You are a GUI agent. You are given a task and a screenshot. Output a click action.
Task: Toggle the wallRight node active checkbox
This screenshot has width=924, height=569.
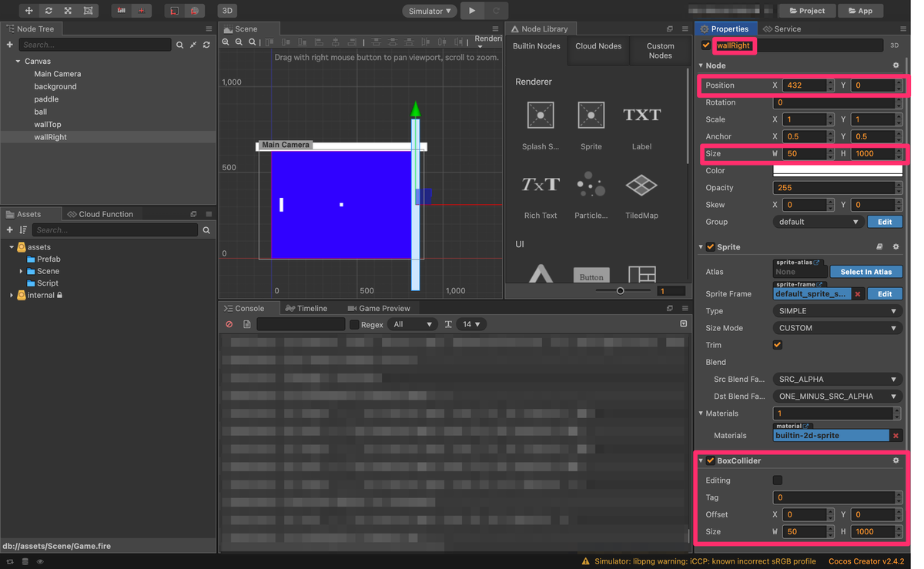tap(706, 45)
